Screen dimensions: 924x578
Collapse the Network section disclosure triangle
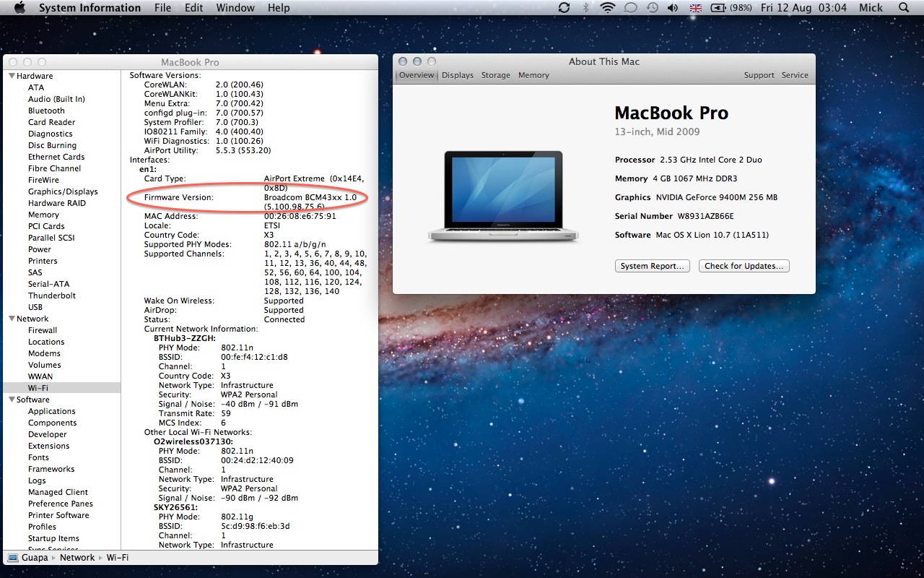(12, 319)
